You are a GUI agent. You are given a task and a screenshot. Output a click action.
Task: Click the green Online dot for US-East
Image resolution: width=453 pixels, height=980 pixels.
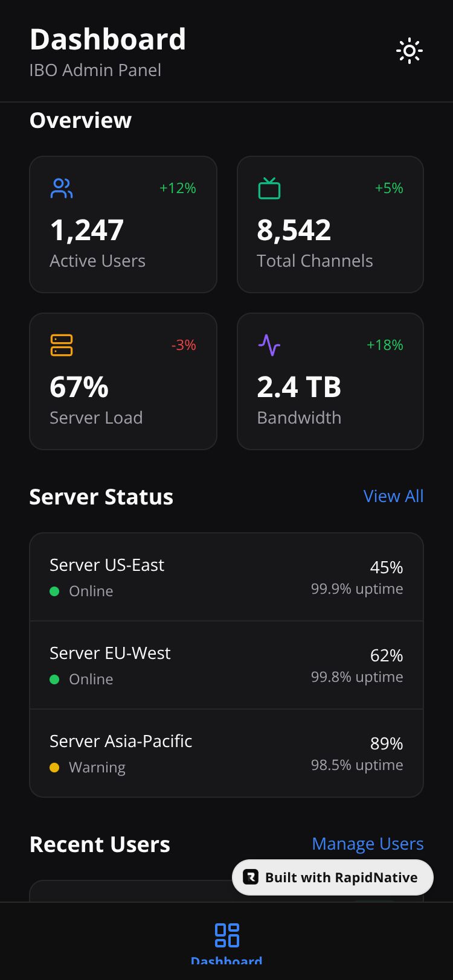tap(54, 591)
